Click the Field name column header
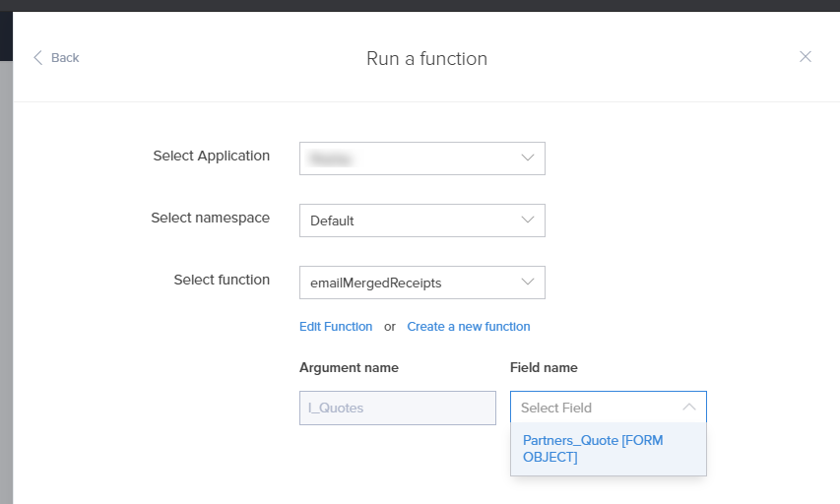Viewport: 840px width, 504px height. coord(544,367)
